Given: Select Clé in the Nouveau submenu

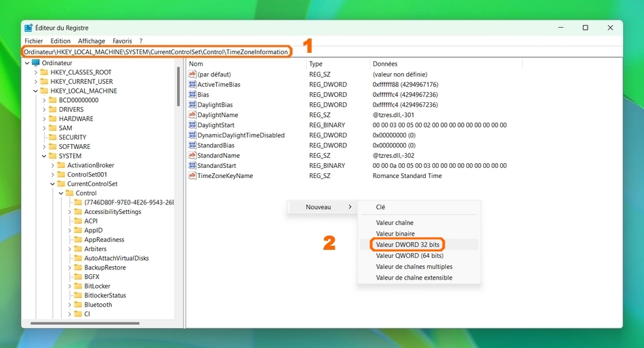Looking at the screenshot, I should point(380,207).
